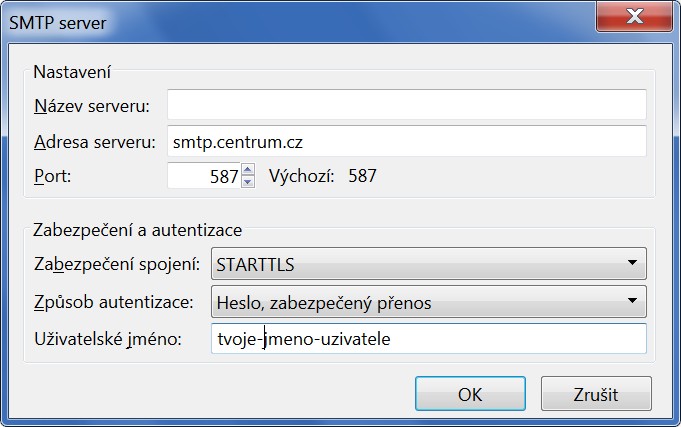Click the "Zabezpečení spojení:" label
The height and width of the screenshot is (427, 681).
pyautogui.click(x=118, y=265)
